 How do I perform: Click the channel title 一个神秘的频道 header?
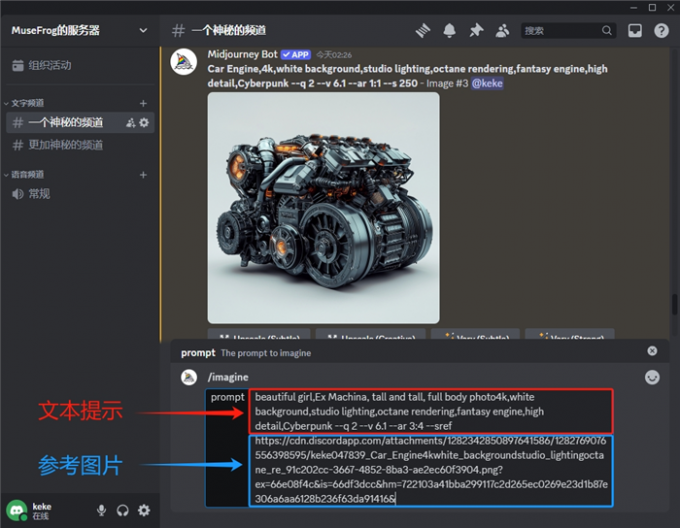tap(229, 30)
